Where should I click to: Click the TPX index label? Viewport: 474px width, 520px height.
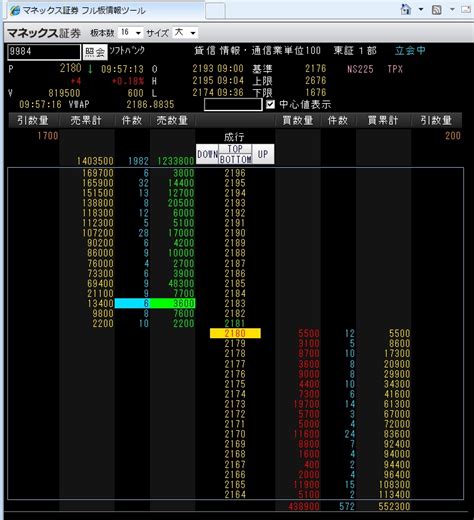[x=395, y=69]
